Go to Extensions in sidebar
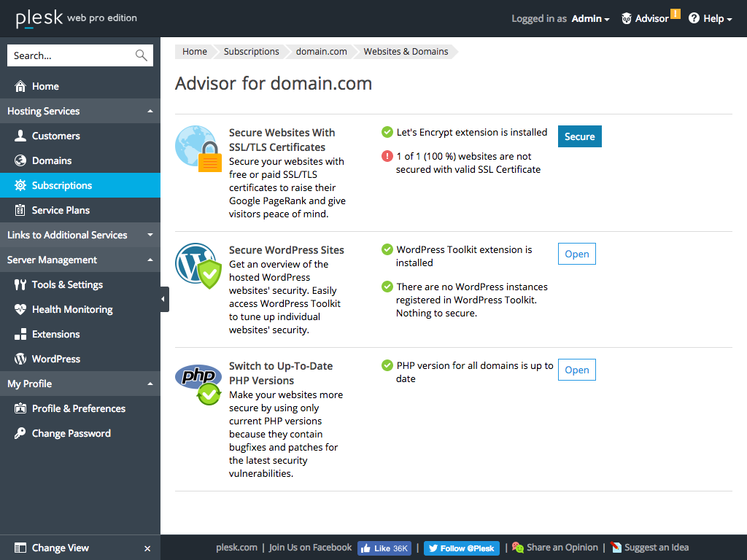This screenshot has height=560, width=747. pos(55,334)
